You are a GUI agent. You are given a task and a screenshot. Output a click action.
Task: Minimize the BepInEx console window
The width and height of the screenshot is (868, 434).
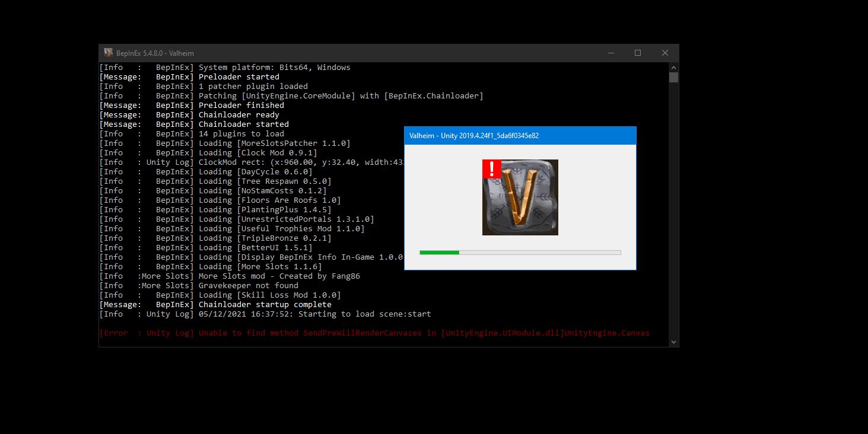(x=611, y=53)
